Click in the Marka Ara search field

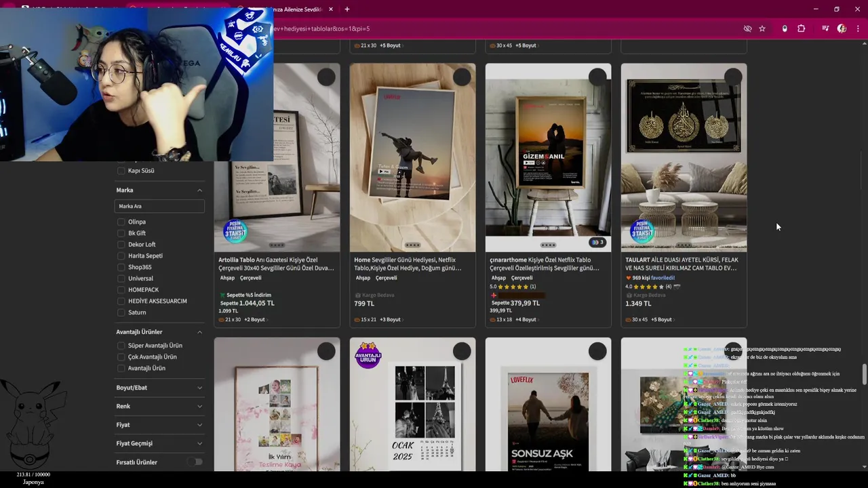pos(159,206)
